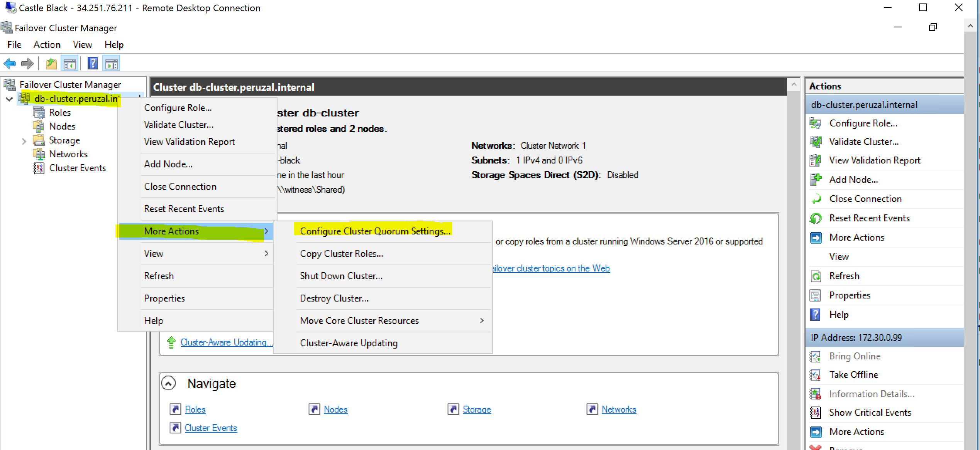The width and height of the screenshot is (980, 450).
Task: Click the blue Help toolbar icon
Action: tap(93, 63)
